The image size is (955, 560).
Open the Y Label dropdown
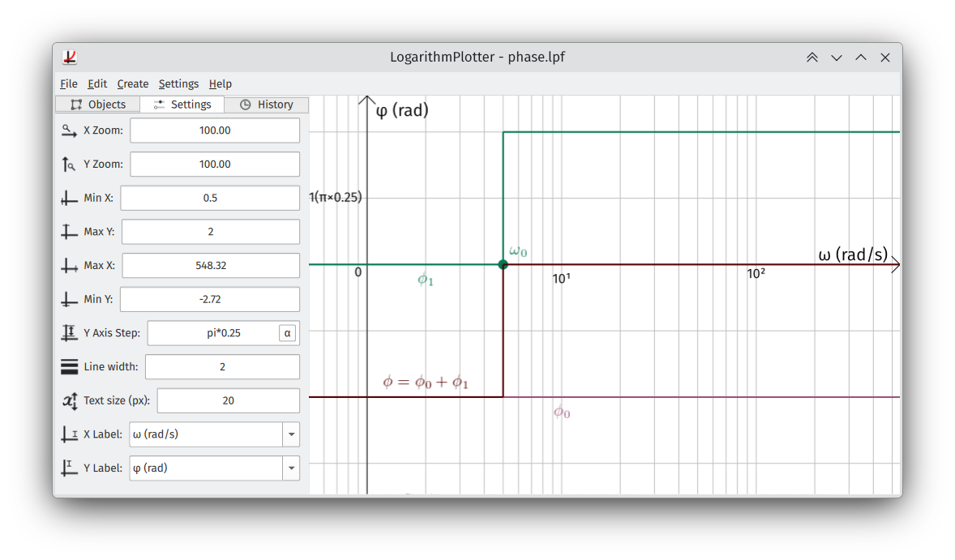(290, 468)
